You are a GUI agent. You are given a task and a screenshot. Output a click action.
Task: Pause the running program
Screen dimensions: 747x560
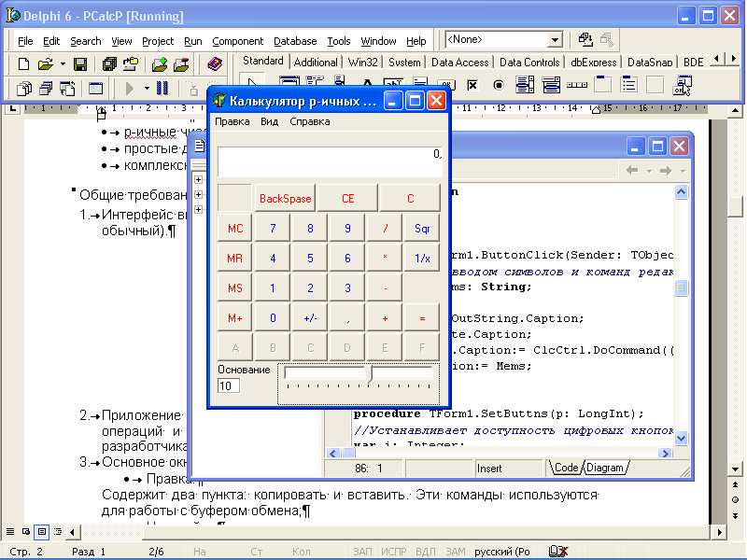162,89
